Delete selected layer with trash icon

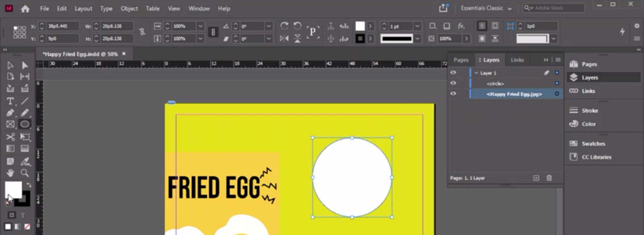[x=549, y=178]
